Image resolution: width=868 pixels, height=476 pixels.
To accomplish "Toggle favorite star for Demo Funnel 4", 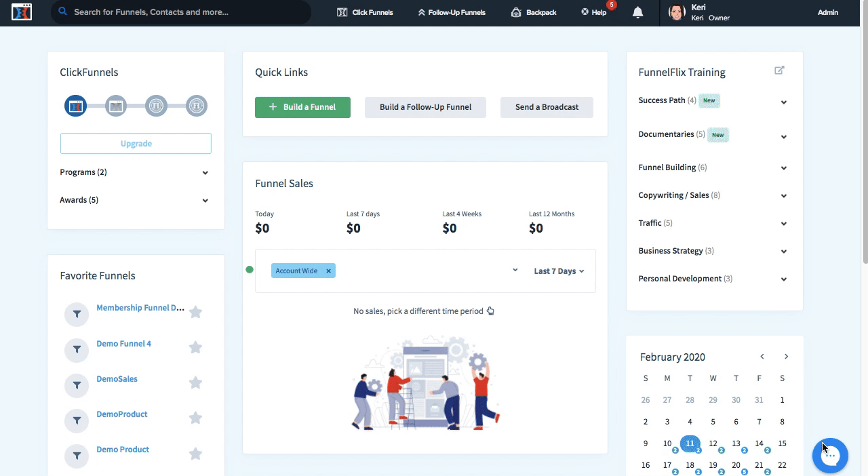I will click(x=195, y=347).
